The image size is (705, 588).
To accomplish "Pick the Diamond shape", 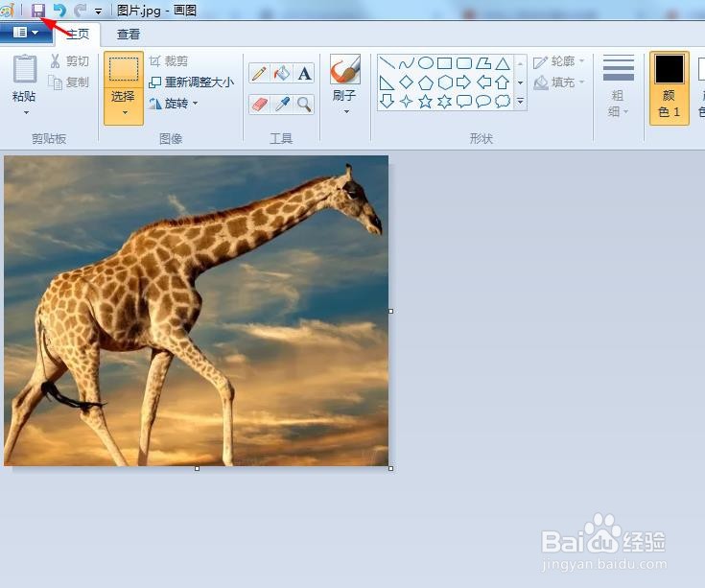I will tap(406, 82).
